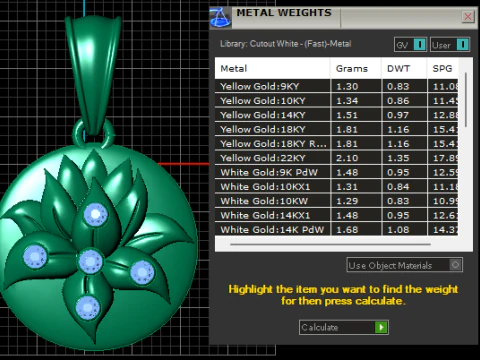Click the horizontal scrollbar under the metals table

(x=330, y=244)
